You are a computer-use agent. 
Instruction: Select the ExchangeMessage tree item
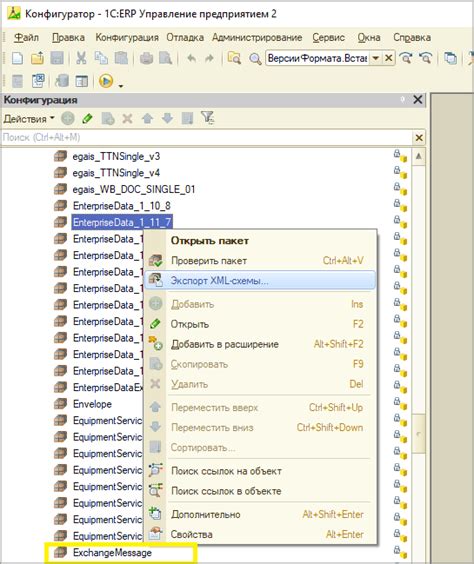(x=112, y=552)
